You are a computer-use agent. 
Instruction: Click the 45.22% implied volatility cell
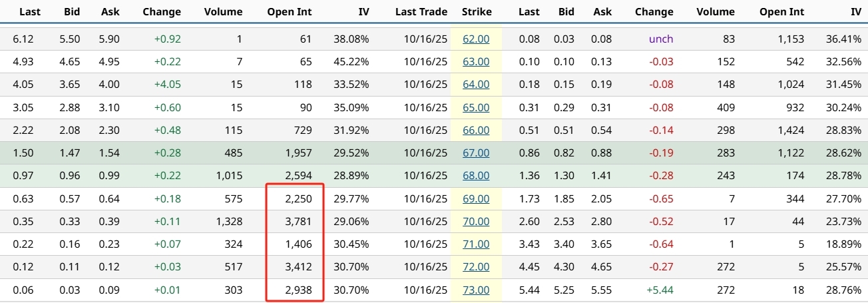(x=352, y=62)
